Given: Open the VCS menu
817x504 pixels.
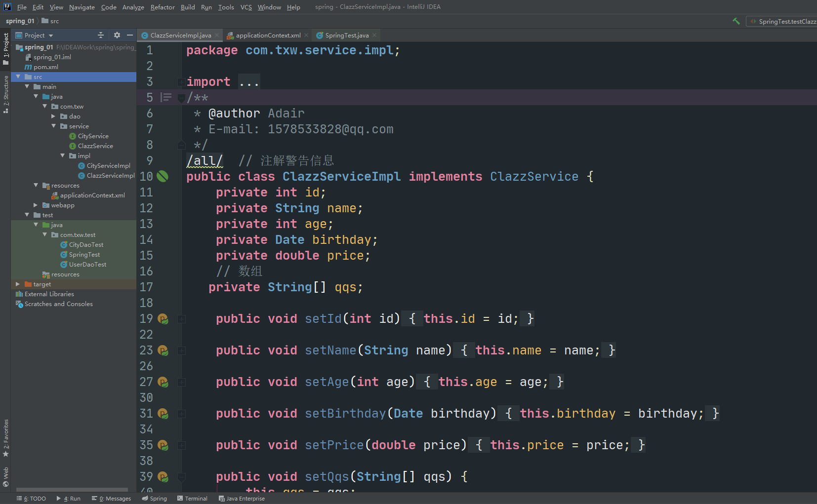Looking at the screenshot, I should [246, 7].
